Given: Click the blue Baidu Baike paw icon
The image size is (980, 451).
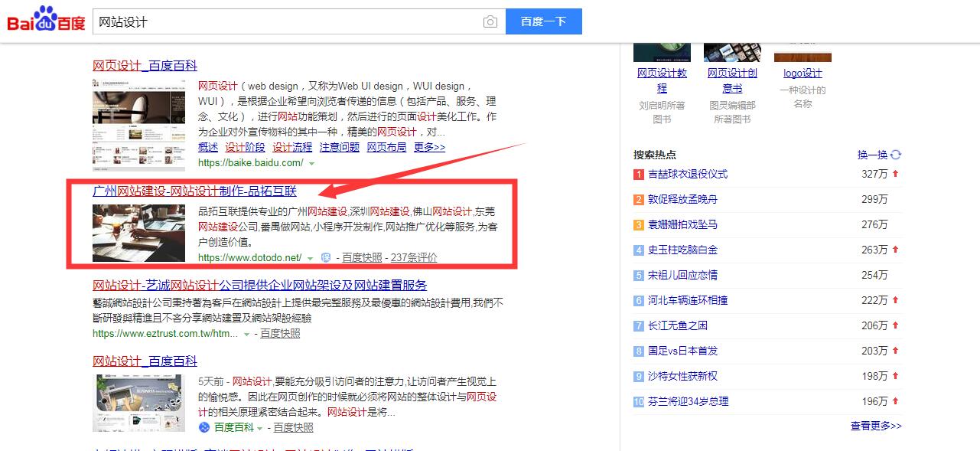Looking at the screenshot, I should tap(204, 427).
